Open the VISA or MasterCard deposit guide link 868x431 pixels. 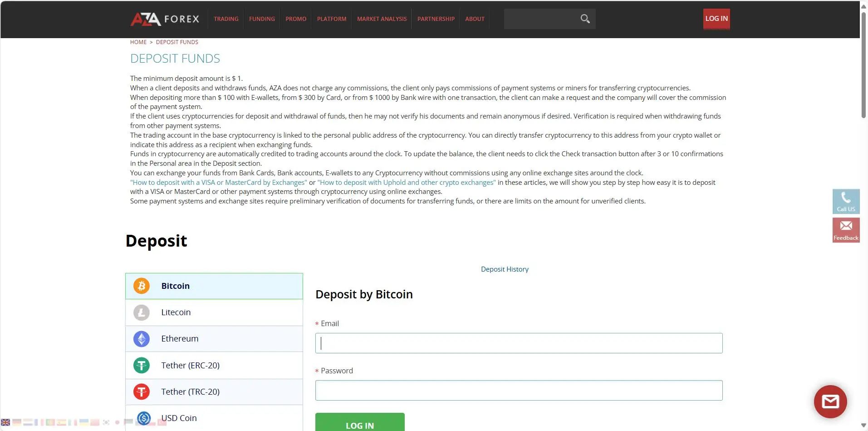(219, 183)
